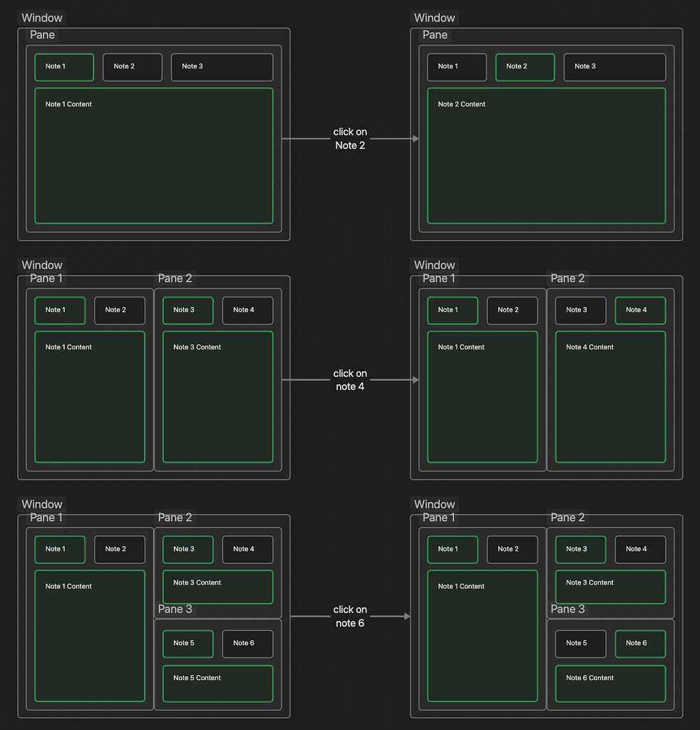Click Note 1 Content area beside Note 4 Content
This screenshot has height=730, width=700.
pos(483,396)
